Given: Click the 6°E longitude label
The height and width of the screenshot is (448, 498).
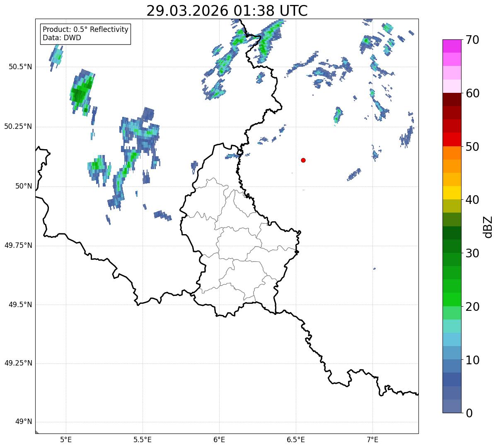Looking at the screenshot, I should pyautogui.click(x=219, y=440).
